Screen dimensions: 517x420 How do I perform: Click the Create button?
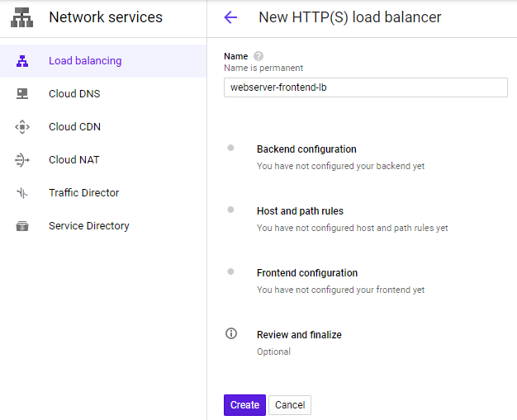[x=244, y=405]
